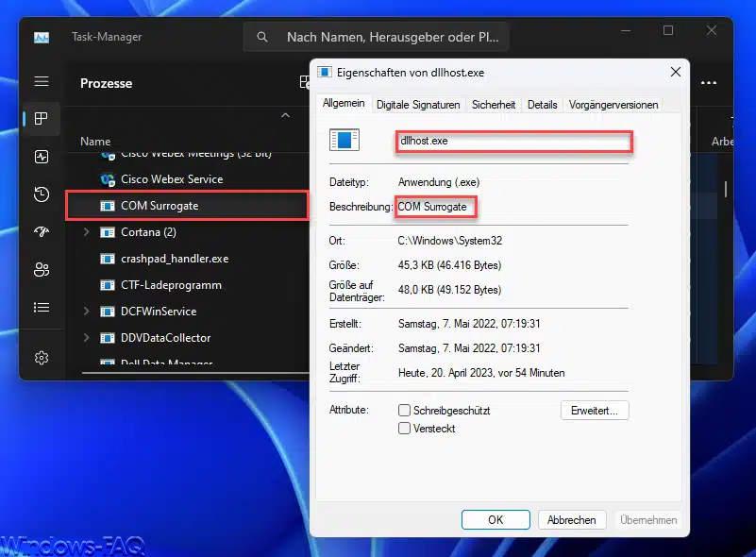756x557 pixels.
Task: Open the Task-Manager hamburger navigation menu
Action: point(42,81)
